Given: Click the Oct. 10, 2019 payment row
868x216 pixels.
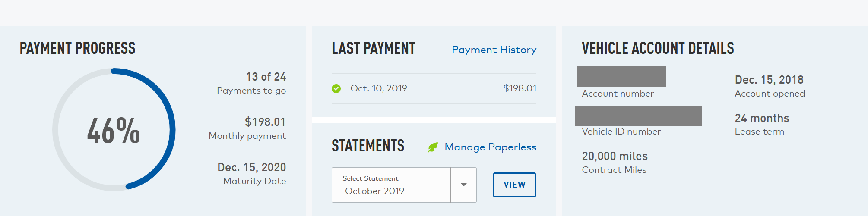Looking at the screenshot, I should [434, 88].
